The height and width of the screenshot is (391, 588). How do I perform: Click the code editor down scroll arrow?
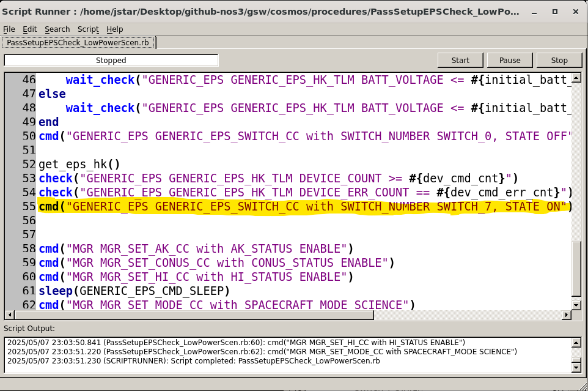click(x=576, y=305)
